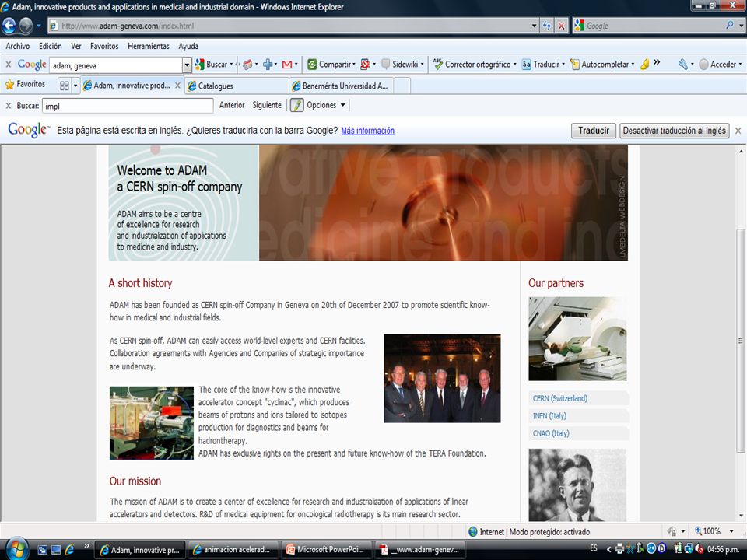Click the blue plus icon on the Google toolbar

pos(268,65)
